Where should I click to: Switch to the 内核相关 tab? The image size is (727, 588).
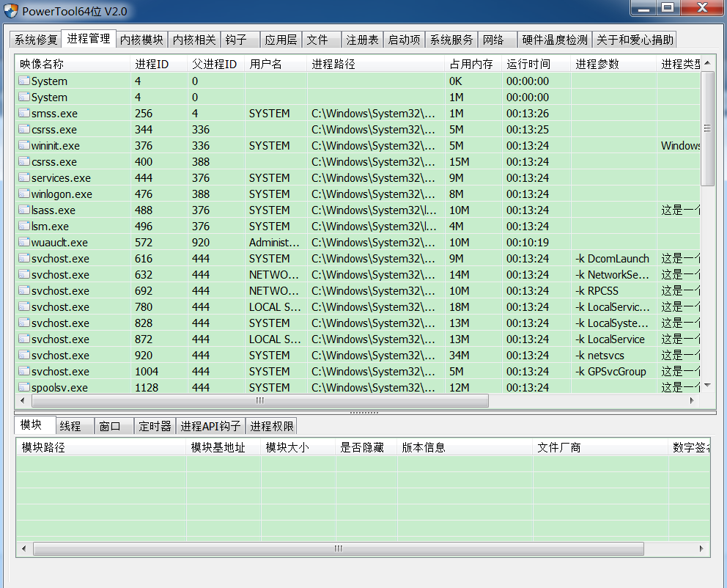[x=194, y=40]
